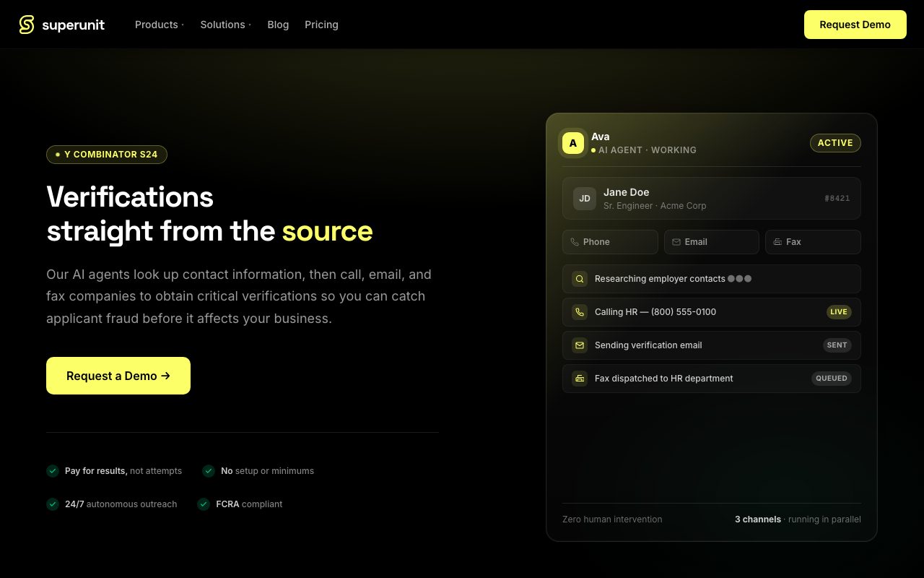Click the Request Demo button in header
This screenshot has height=578, width=924.
tap(855, 25)
